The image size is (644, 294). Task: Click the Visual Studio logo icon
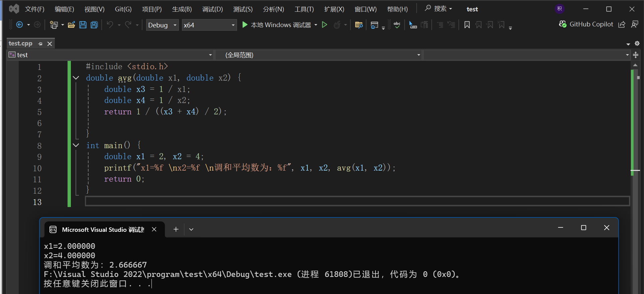14,9
